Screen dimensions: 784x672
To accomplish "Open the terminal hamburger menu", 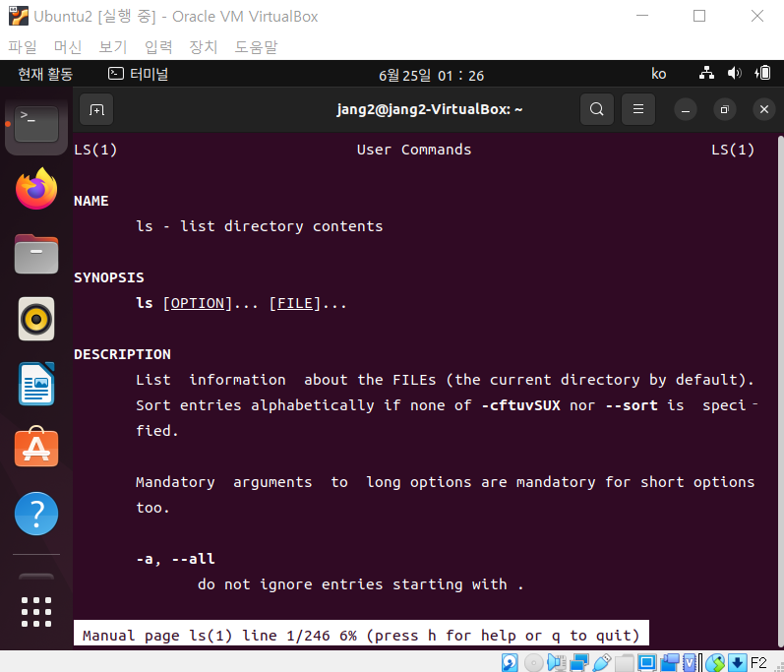I will 638,109.
